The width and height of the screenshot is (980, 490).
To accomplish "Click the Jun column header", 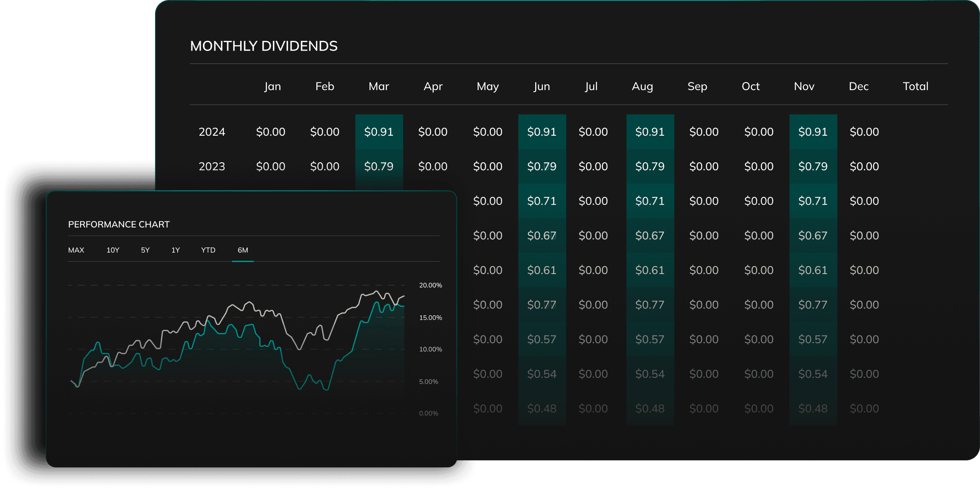I will coord(541,86).
